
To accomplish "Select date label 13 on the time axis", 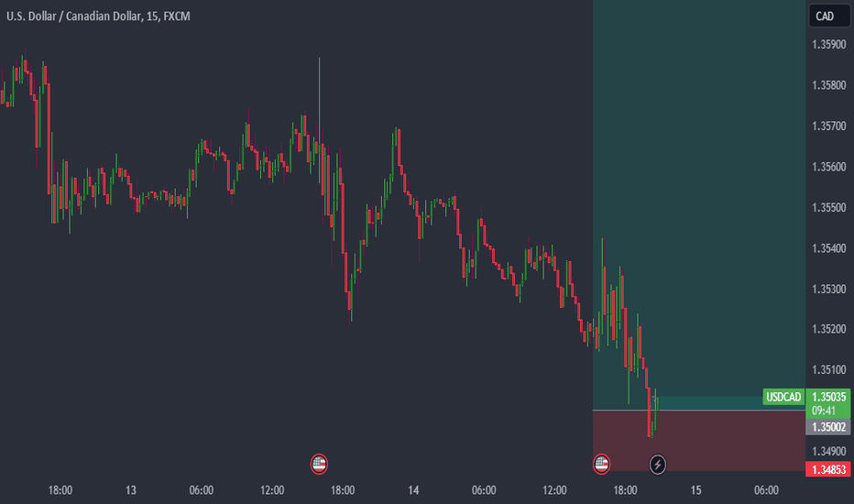I will click(x=131, y=490).
